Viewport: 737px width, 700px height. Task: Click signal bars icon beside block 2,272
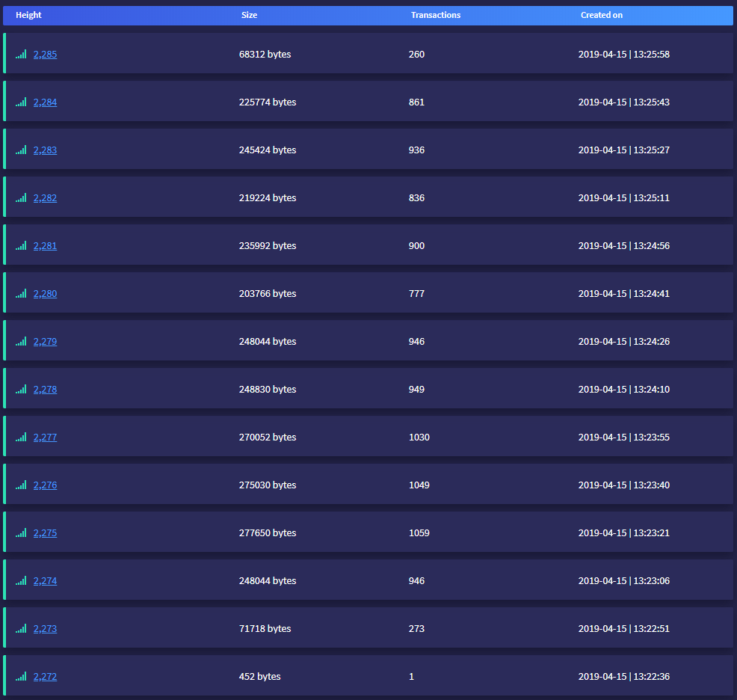click(x=21, y=676)
